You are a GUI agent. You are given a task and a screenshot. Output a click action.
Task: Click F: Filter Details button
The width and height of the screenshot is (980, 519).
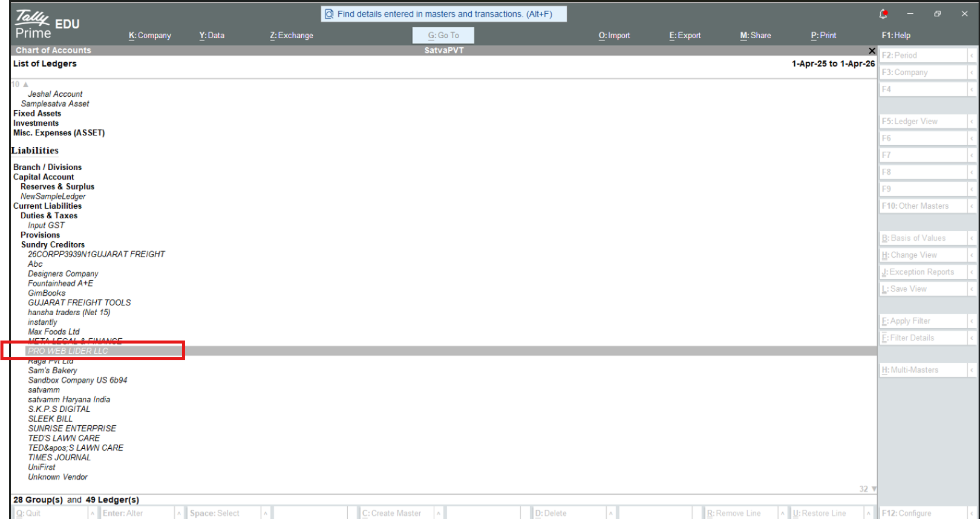pyautogui.click(x=923, y=338)
